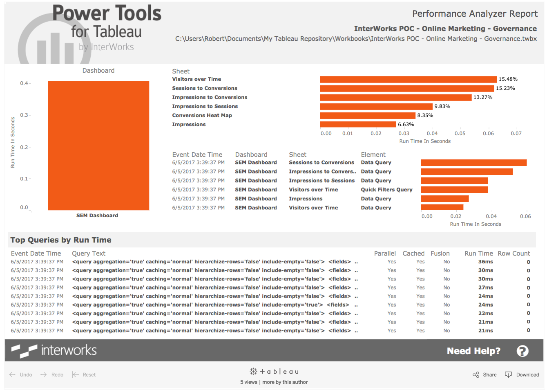Click the Top Queries by Run Time header
This screenshot has width=547, height=392.
(x=60, y=240)
